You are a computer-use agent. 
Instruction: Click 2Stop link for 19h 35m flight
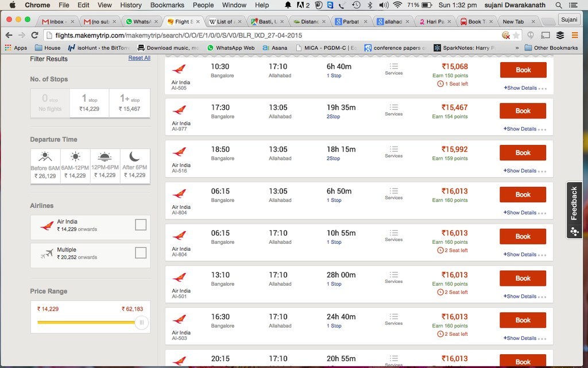click(x=333, y=116)
